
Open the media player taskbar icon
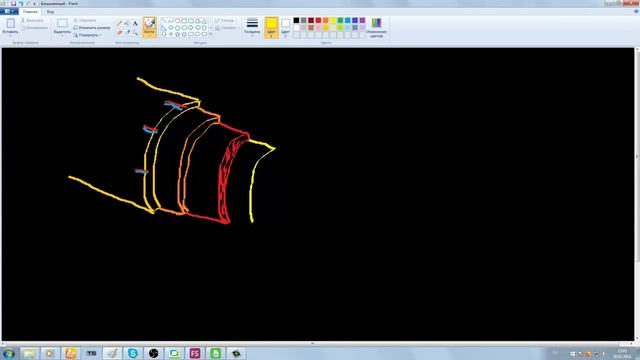pyautogui.click(x=49, y=353)
